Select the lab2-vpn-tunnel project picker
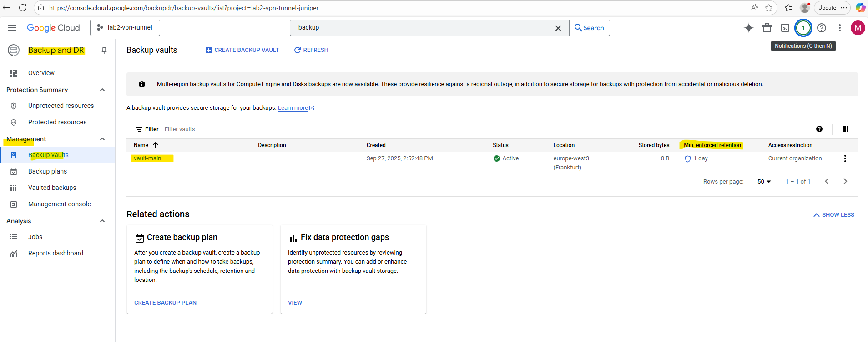Viewport: 868px width, 342px height. point(125,28)
